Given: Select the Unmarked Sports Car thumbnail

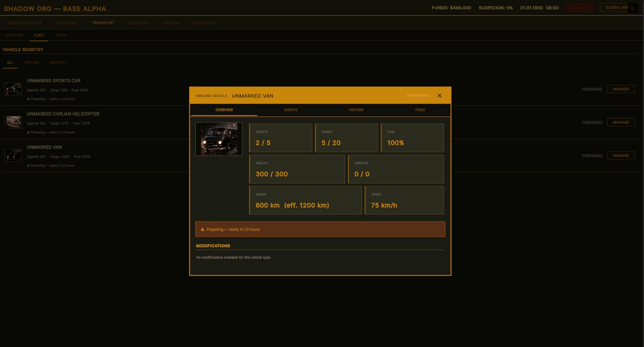Looking at the screenshot, I should point(13,89).
